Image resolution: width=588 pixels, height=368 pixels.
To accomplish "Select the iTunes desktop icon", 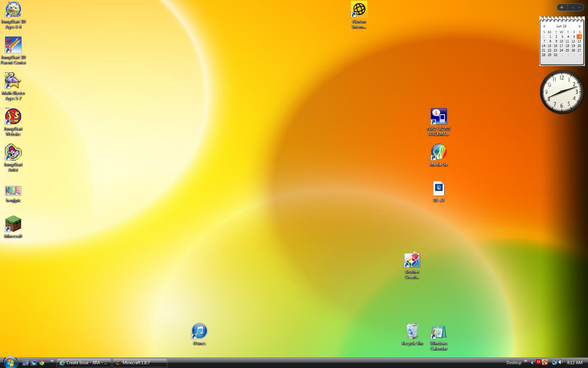I will coord(199,332).
